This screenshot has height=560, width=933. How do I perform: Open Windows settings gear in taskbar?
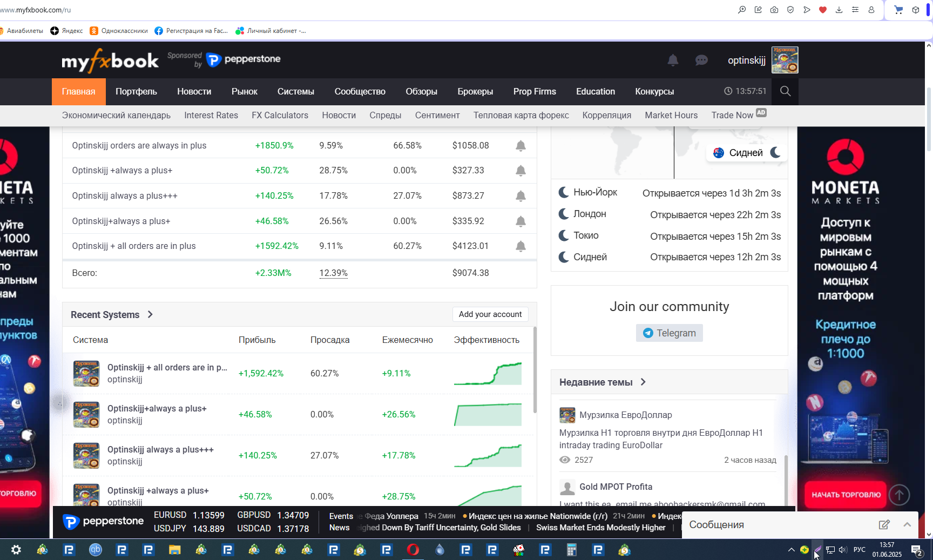tap(16, 550)
